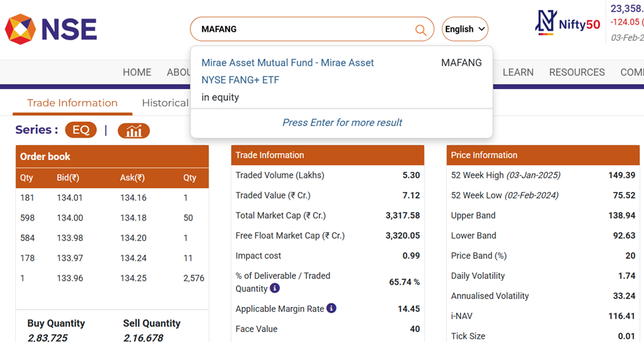Click the search magnifier icon
Screen dimensions: 644x342
pos(421,30)
